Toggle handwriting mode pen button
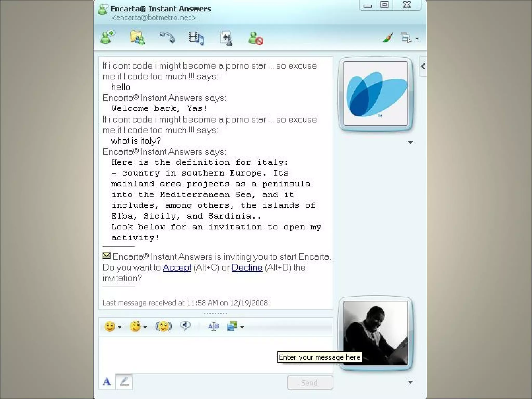This screenshot has height=399, width=532. coord(124,382)
